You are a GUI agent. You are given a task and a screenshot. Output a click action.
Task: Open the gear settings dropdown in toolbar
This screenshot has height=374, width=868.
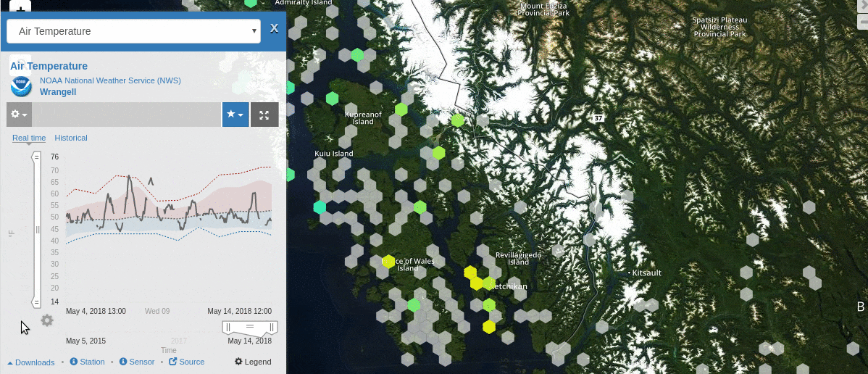point(19,115)
